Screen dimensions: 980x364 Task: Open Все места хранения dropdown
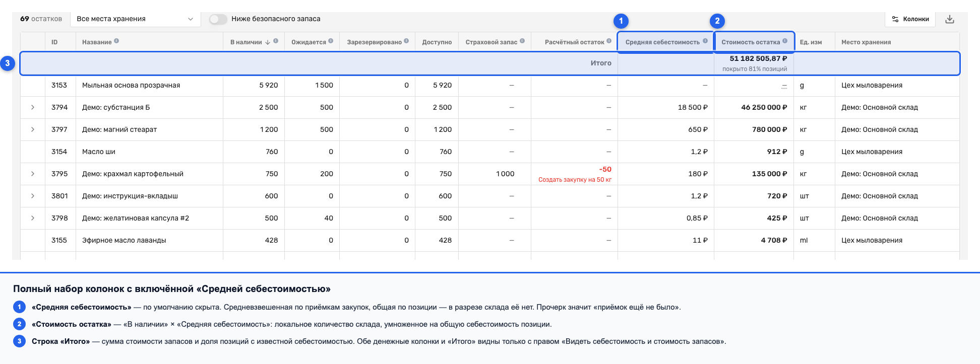point(135,19)
